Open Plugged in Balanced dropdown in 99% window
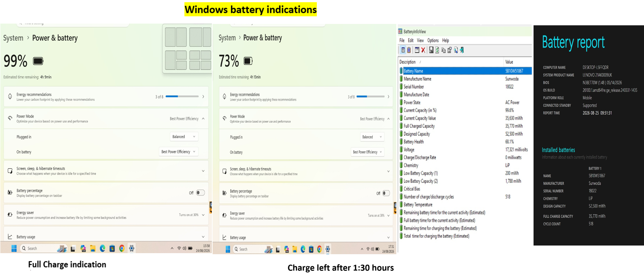The image size is (644, 275). (x=184, y=137)
